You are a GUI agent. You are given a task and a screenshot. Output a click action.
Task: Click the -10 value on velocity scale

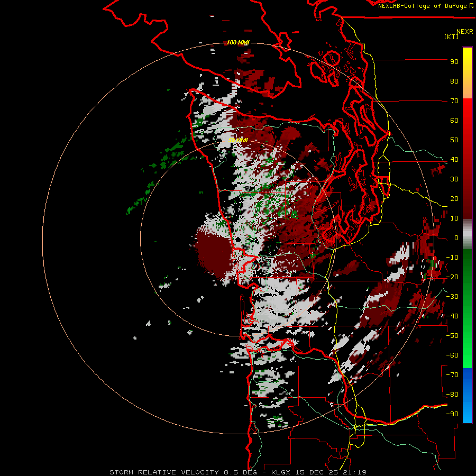pyautogui.click(x=452, y=258)
